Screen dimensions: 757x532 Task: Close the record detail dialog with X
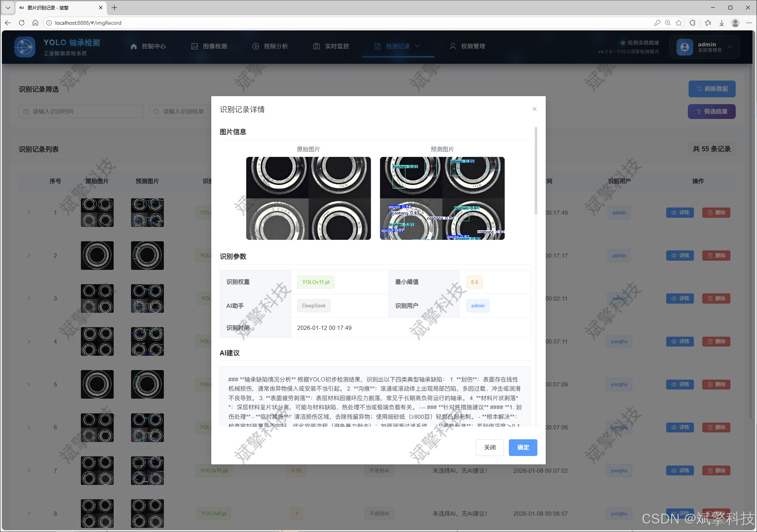534,109
